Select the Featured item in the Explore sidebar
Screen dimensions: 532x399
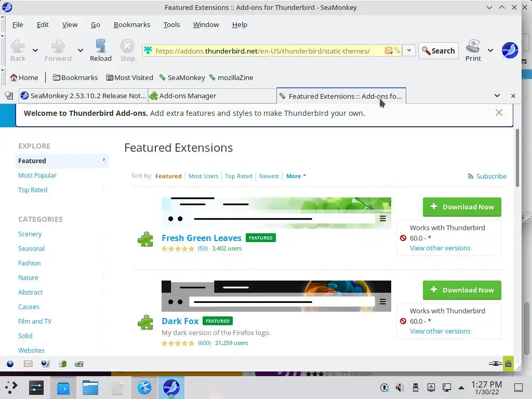(x=62, y=161)
